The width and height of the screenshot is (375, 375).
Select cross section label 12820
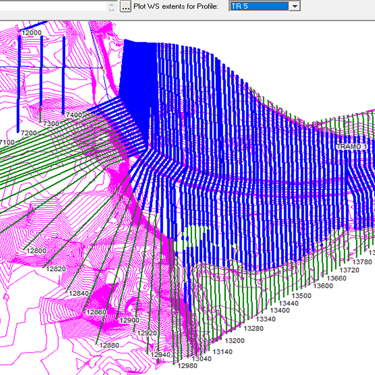tap(56, 269)
